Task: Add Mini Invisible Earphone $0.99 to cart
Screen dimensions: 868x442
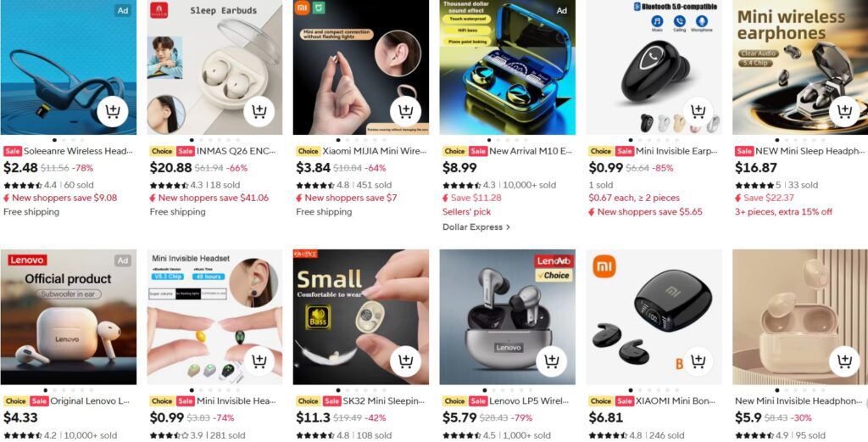Action: click(x=698, y=112)
